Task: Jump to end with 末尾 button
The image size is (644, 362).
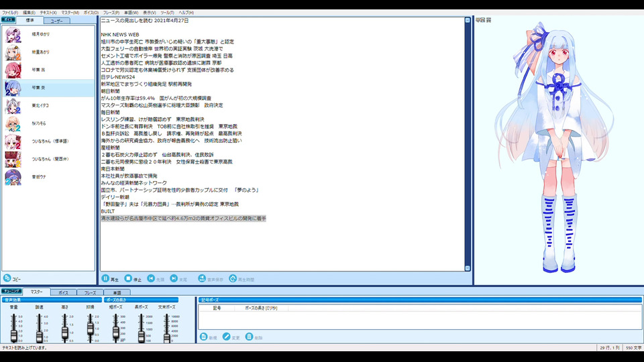Action: pos(174,278)
